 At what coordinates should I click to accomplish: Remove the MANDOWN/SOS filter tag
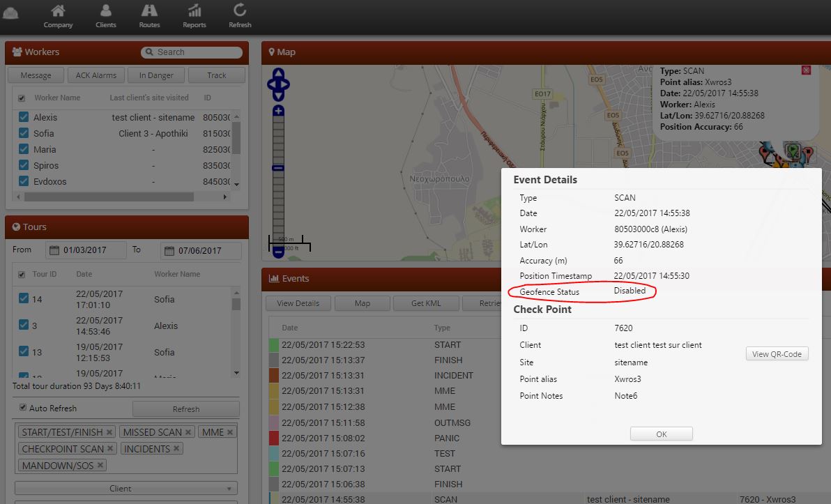(100, 466)
